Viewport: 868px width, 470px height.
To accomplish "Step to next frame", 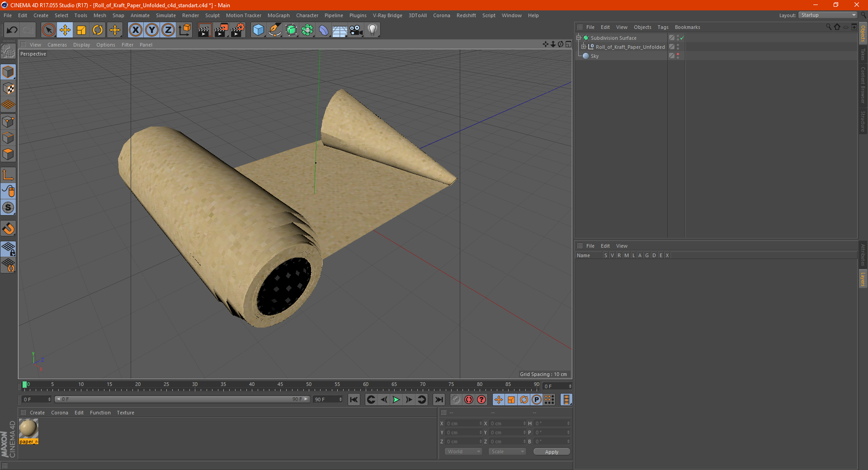I will [409, 399].
